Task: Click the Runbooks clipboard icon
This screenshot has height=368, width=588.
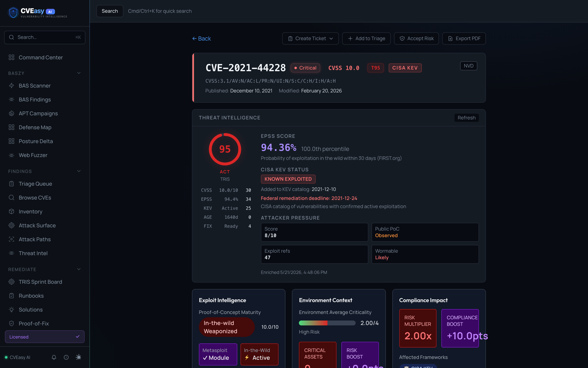Action: 11,296
